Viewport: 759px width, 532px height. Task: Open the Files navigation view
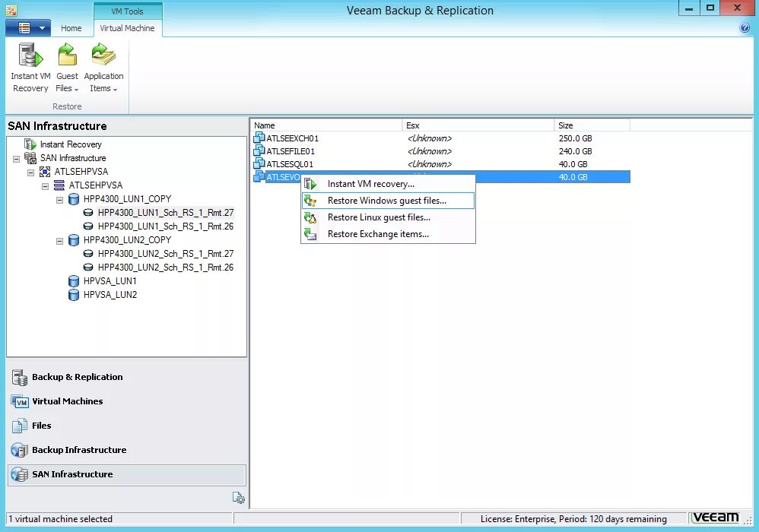click(x=127, y=426)
